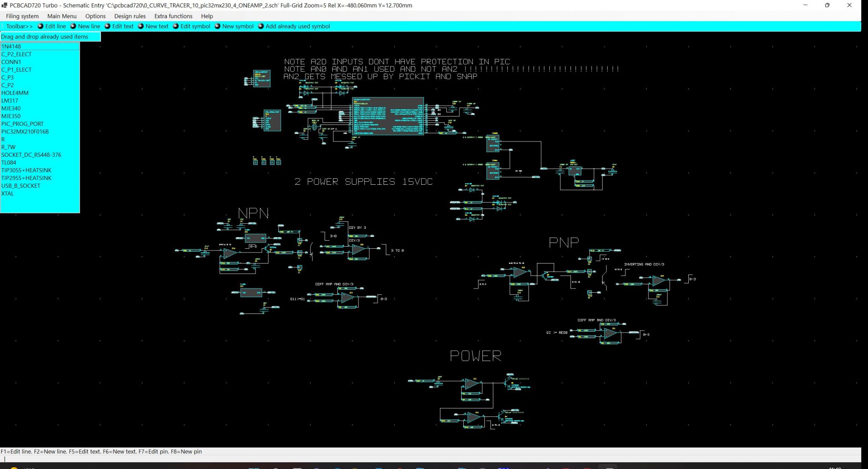Select TL084 in the symbol list
The width and height of the screenshot is (868, 469).
[40, 163]
